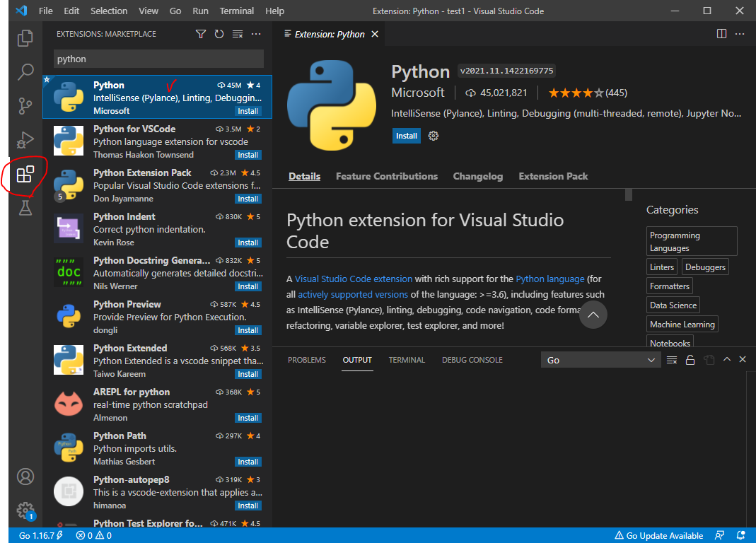This screenshot has width=756, height=543.
Task: Switch to the TERMINAL panel tab
Action: tap(407, 360)
